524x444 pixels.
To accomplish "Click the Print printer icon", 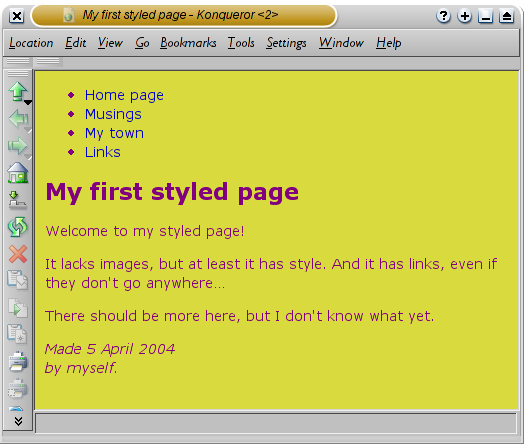I will coord(18,362).
